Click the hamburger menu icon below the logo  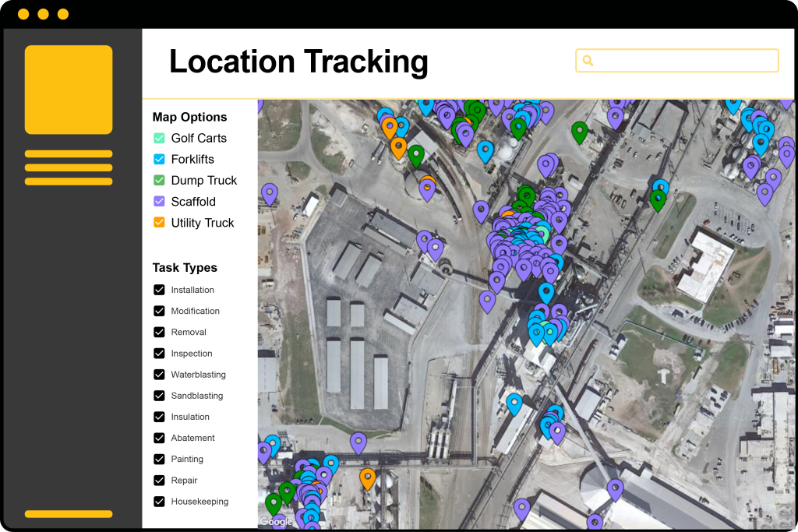click(68, 166)
